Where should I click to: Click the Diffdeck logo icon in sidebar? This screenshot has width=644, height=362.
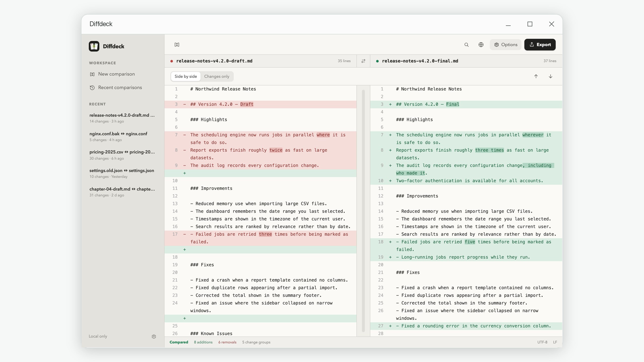point(94,46)
